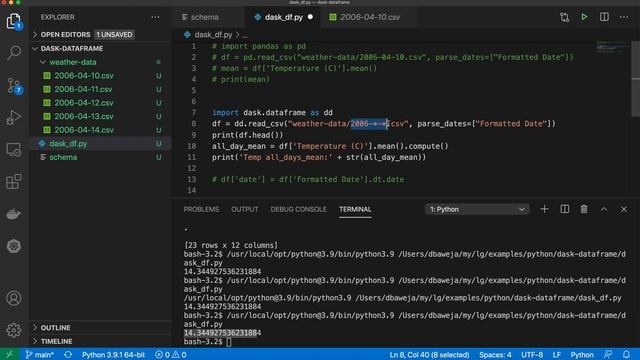Split the terminal panel
The width and height of the screenshot is (640, 360).
click(x=564, y=209)
